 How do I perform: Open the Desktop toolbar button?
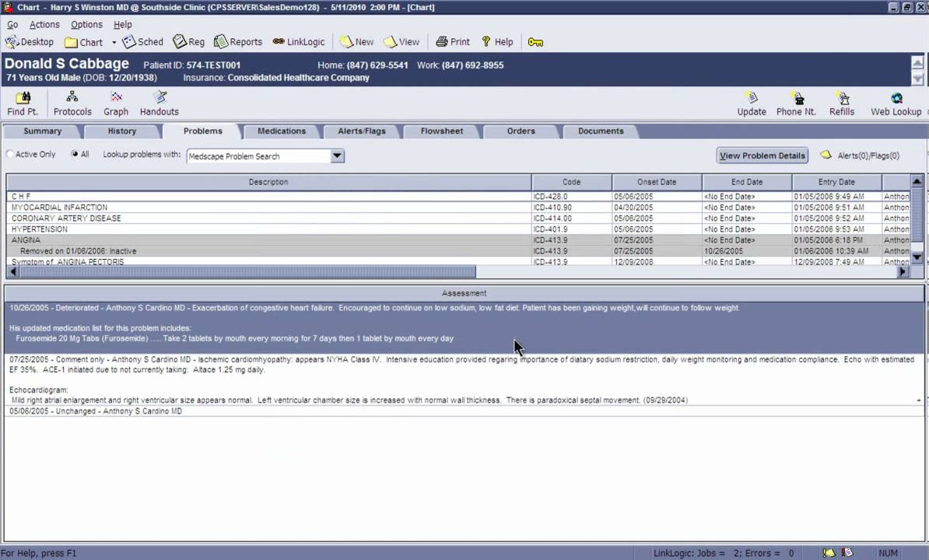point(30,42)
